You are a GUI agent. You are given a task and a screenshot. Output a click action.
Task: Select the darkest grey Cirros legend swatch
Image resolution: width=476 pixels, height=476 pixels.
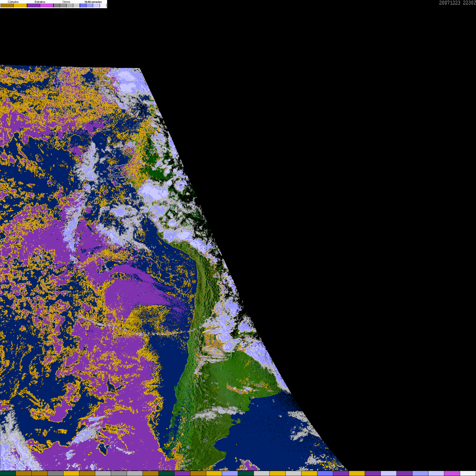tap(57, 5)
